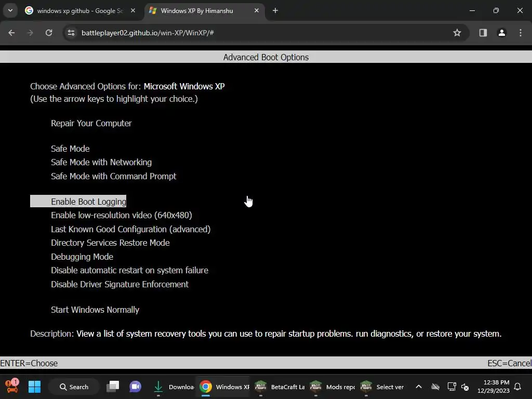Click the Advanced Boot Options header
The image size is (532, 399).
point(266,57)
